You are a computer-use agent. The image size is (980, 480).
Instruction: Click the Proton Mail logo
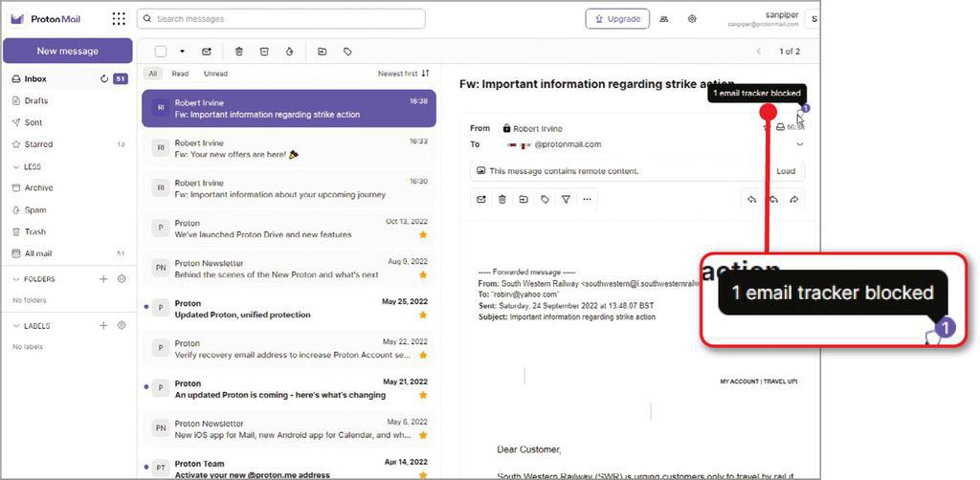click(45, 19)
